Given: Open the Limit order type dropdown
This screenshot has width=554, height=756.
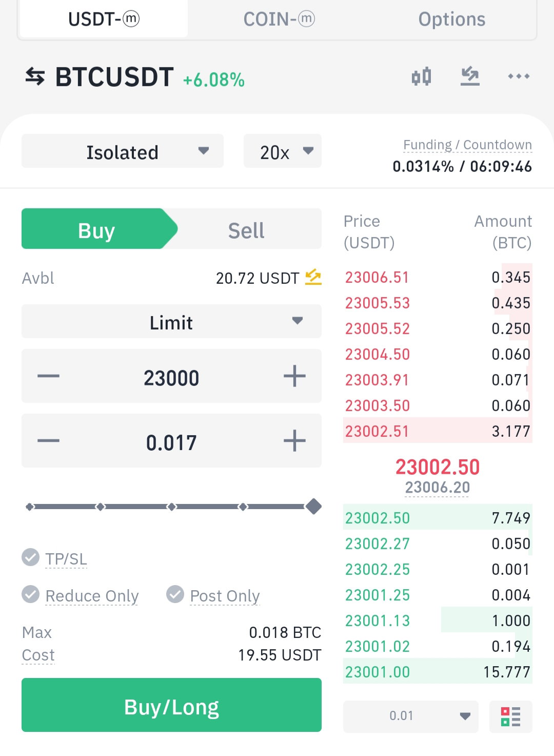Looking at the screenshot, I should point(171,321).
